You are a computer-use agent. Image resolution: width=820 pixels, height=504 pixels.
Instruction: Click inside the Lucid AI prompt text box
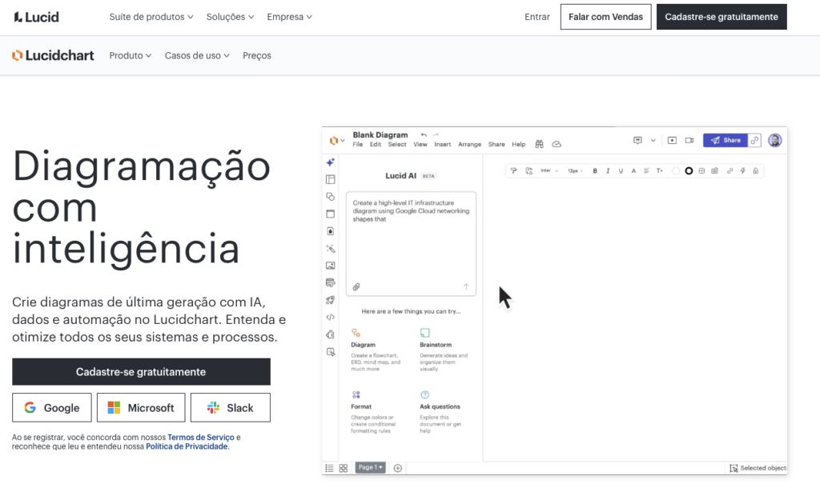pyautogui.click(x=411, y=240)
